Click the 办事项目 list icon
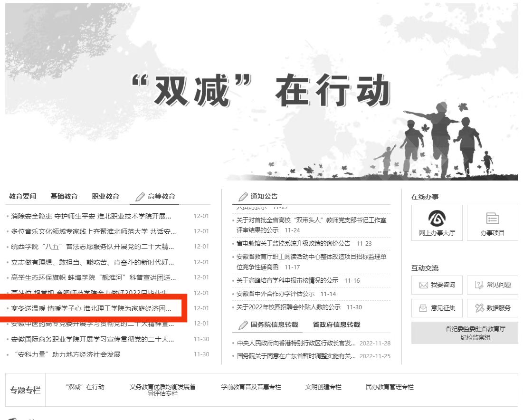 pos(492,219)
